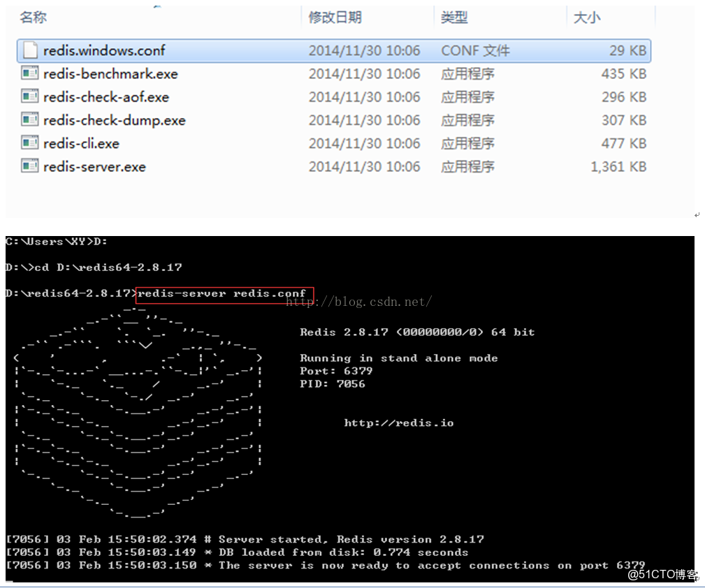
Task: Click the redis-check-dump.exe application icon
Action: [29, 119]
